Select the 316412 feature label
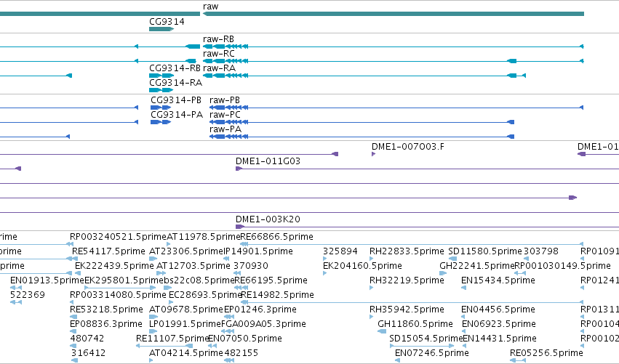Image resolution: width=619 pixels, height=364 pixels. (89, 353)
